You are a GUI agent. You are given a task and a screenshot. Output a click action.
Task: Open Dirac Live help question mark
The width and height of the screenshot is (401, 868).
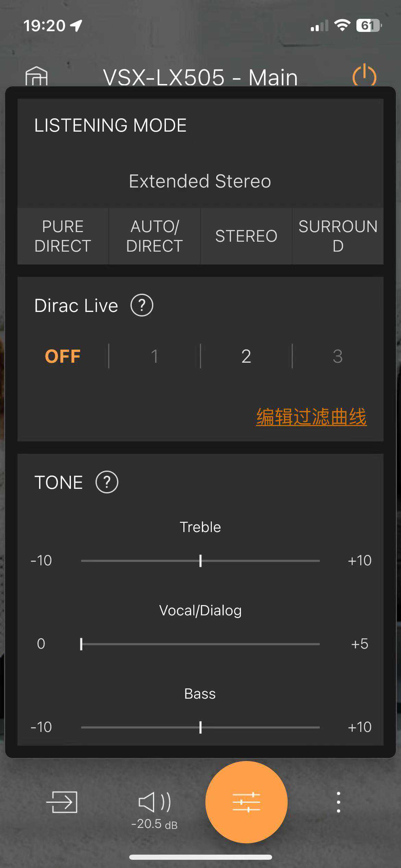click(142, 305)
